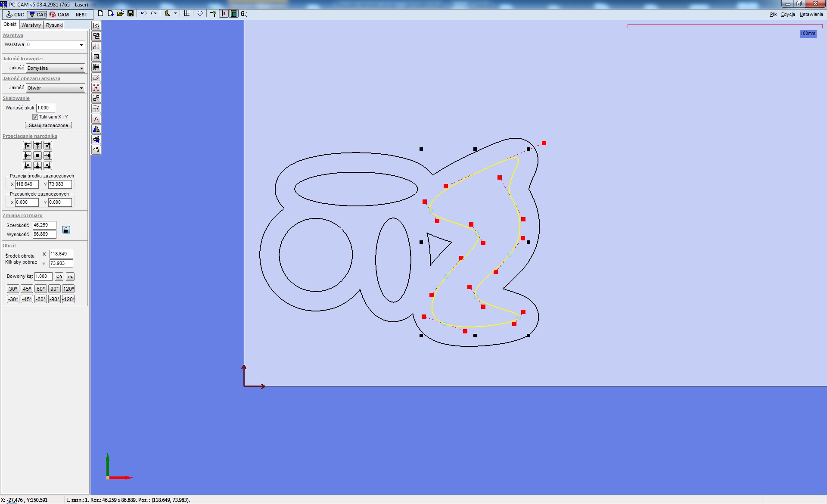Click the two stacked plates icon

[96, 67]
